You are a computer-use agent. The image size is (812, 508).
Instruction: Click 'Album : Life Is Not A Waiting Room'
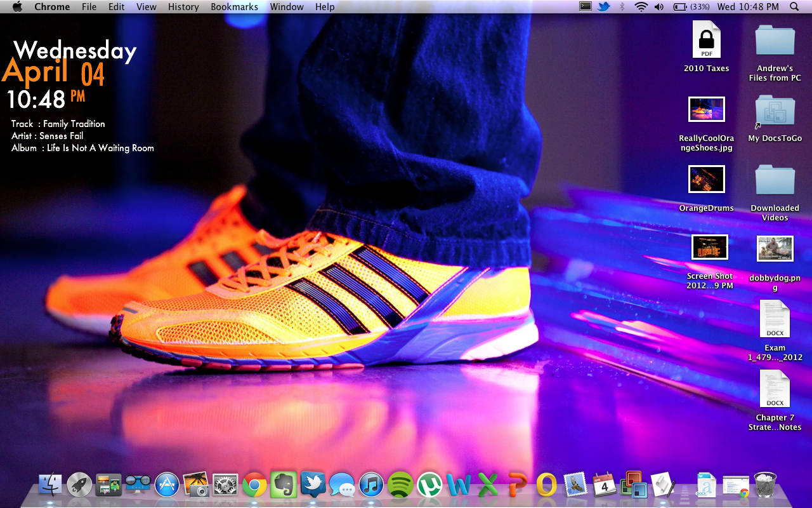click(x=82, y=148)
